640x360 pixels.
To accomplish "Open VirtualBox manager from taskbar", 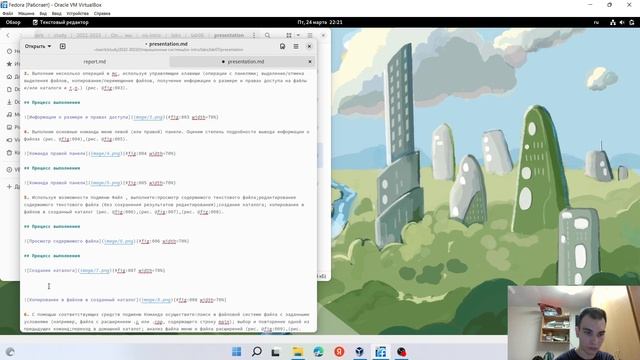I will pyautogui.click(x=360, y=351).
